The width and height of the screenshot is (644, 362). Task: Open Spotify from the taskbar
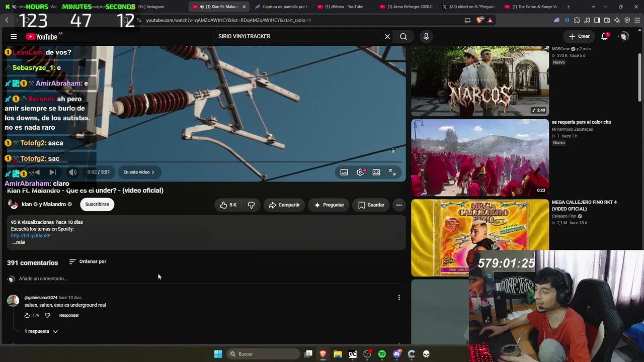382,354
